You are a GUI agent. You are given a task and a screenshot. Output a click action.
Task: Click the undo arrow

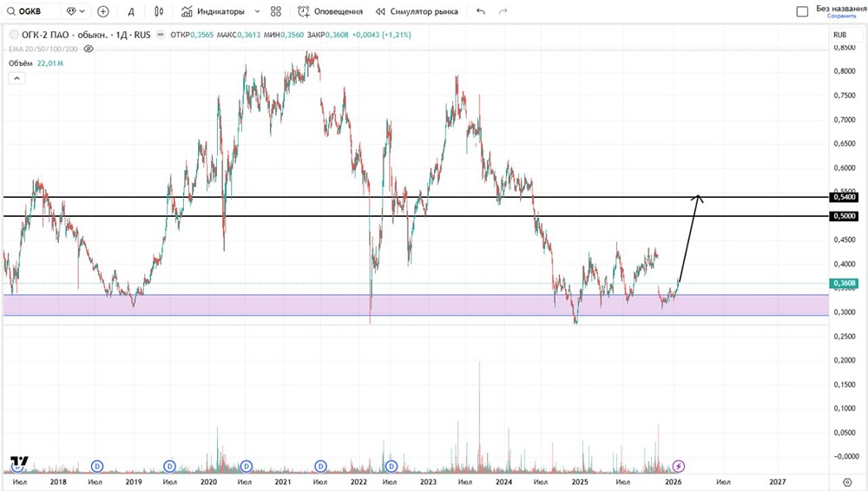coord(481,11)
